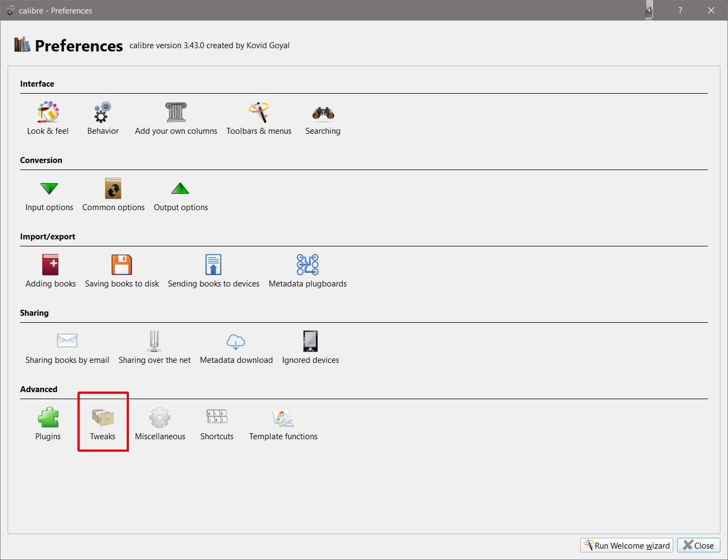Open the Look & feel preferences

[48, 118]
